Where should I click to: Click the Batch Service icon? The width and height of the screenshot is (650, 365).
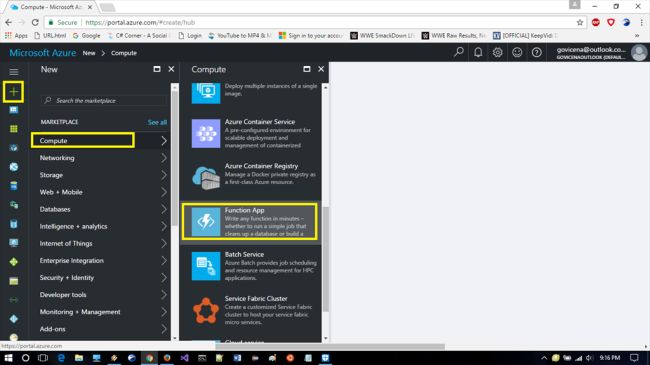(x=206, y=266)
